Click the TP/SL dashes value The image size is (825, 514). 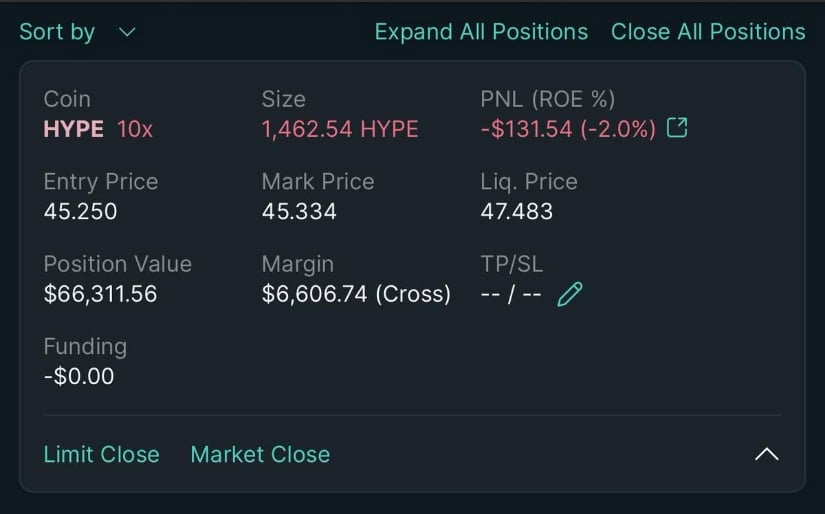click(x=511, y=295)
